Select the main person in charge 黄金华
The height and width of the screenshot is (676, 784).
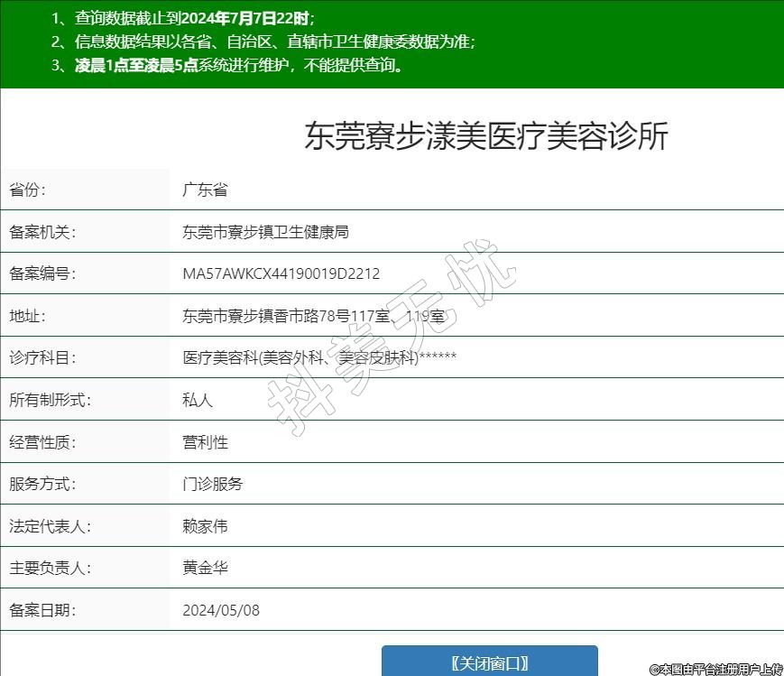pyautogui.click(x=205, y=569)
